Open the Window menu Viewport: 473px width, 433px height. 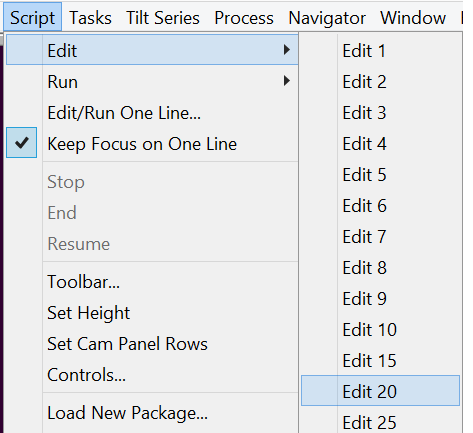tap(413, 17)
